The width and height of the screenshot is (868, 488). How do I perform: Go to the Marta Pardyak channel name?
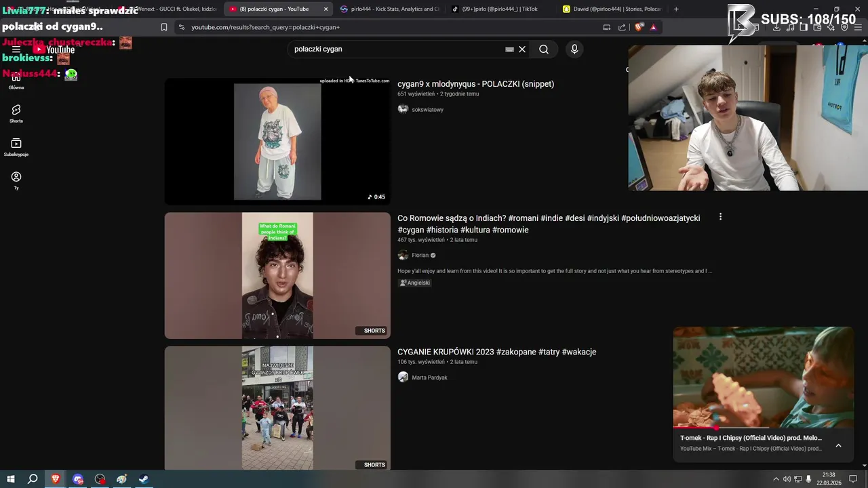pyautogui.click(x=429, y=378)
